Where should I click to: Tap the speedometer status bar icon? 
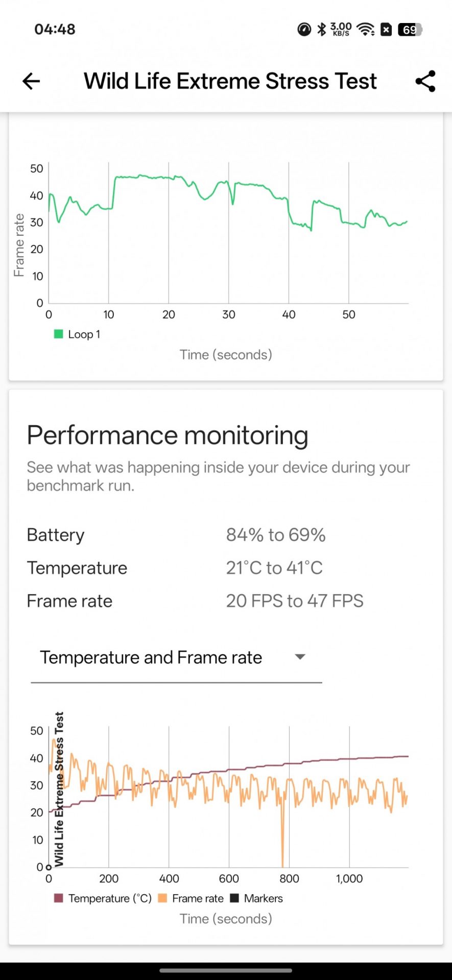304,29
